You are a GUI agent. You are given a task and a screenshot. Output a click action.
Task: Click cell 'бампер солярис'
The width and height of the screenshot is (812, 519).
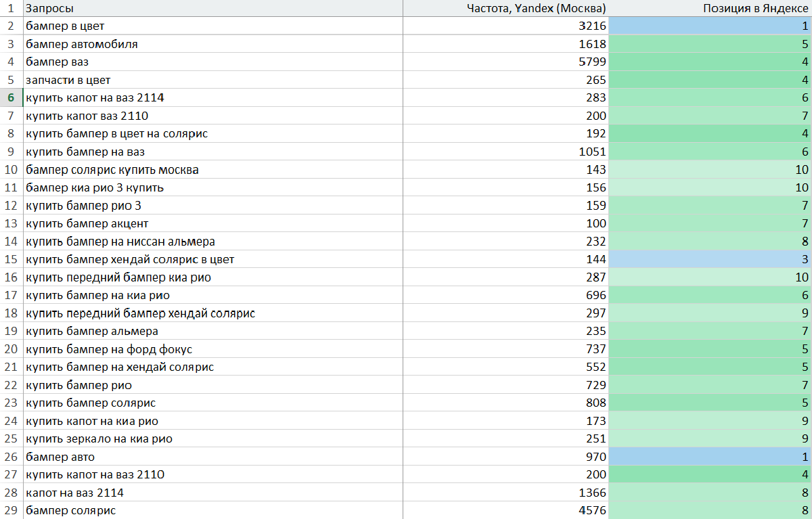click(x=213, y=510)
